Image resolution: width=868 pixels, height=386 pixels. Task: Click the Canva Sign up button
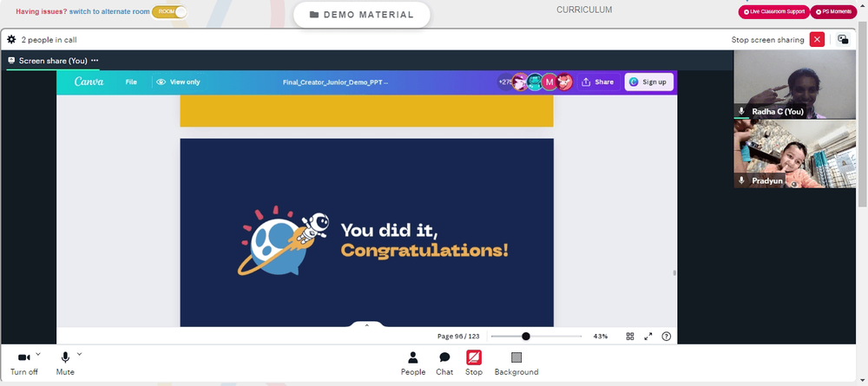tap(648, 82)
